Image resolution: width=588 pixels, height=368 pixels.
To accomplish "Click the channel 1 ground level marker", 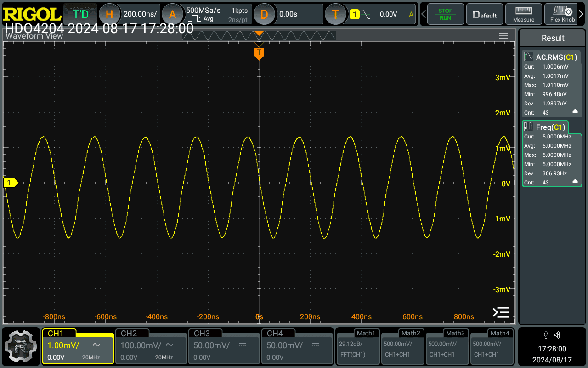I will [11, 183].
